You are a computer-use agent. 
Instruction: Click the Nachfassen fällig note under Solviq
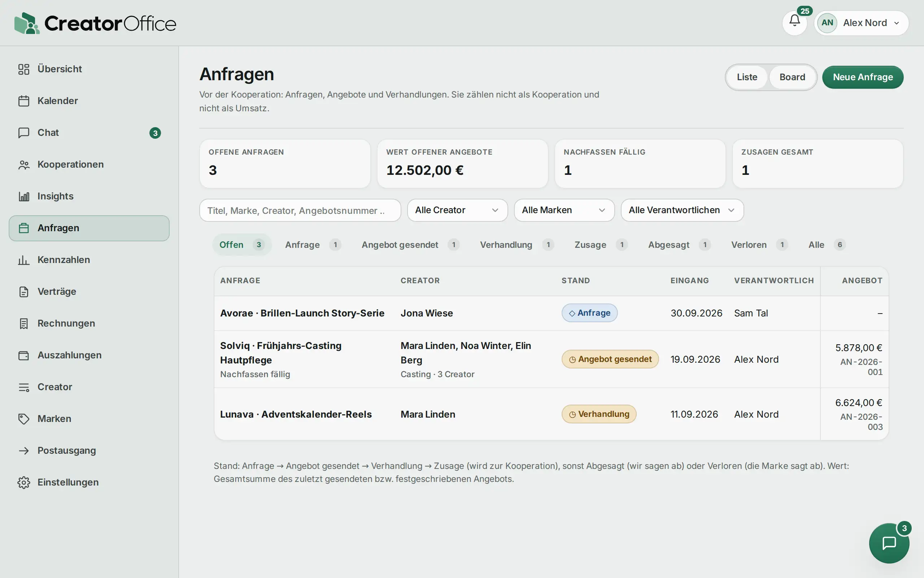point(255,374)
